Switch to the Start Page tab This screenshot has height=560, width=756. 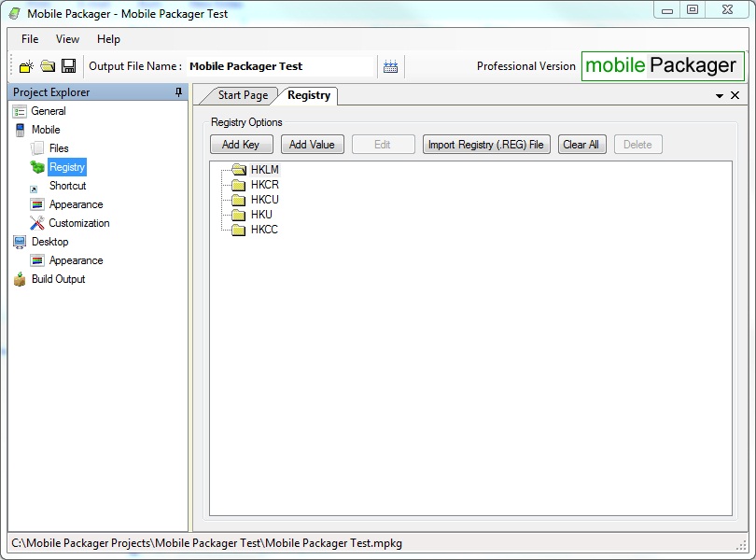[243, 95]
